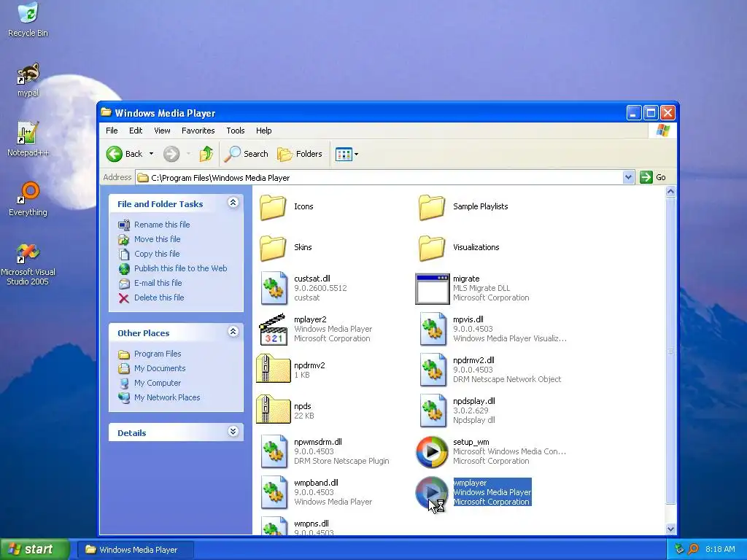747x560 pixels.
Task: Click Delete this file link
Action: click(159, 297)
